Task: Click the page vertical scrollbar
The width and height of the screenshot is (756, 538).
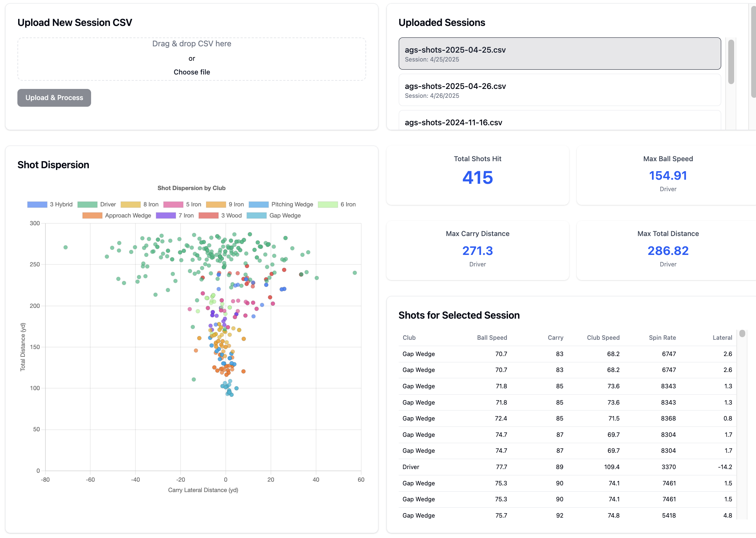Action: (x=753, y=52)
